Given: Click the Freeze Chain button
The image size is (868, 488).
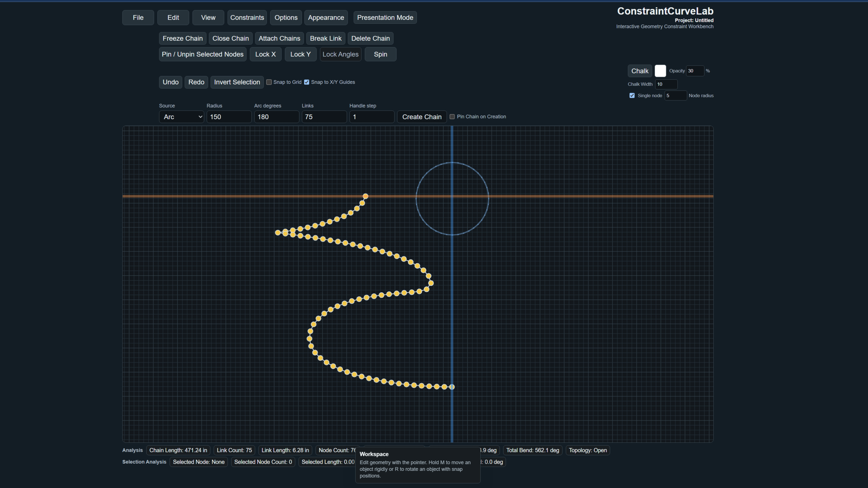Looking at the screenshot, I should [x=183, y=38].
